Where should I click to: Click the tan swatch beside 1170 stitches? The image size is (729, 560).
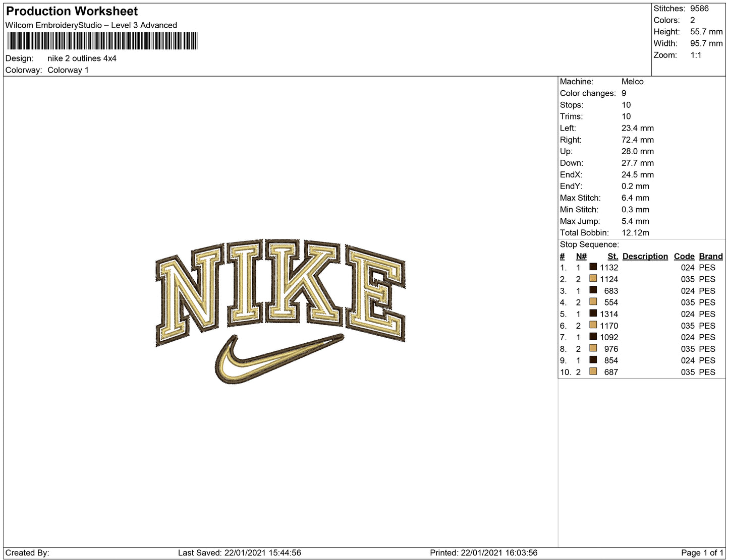pyautogui.click(x=593, y=325)
